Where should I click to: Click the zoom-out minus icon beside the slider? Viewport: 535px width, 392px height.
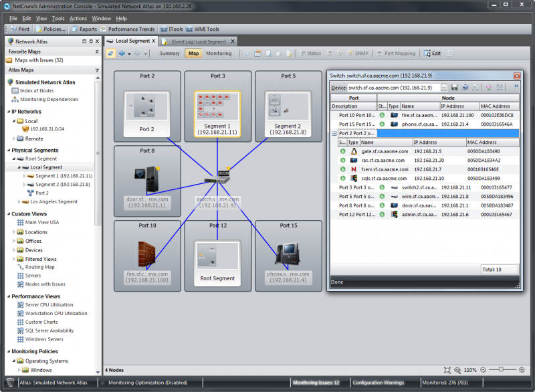pos(483,370)
